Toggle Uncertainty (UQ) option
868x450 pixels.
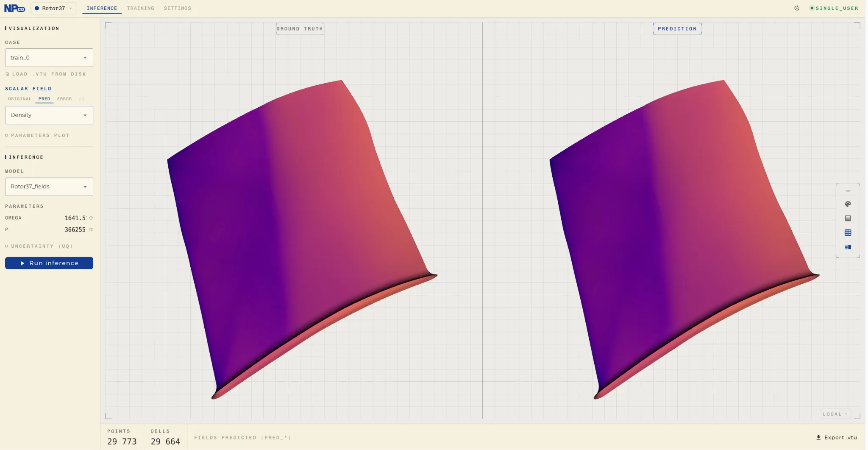39,246
